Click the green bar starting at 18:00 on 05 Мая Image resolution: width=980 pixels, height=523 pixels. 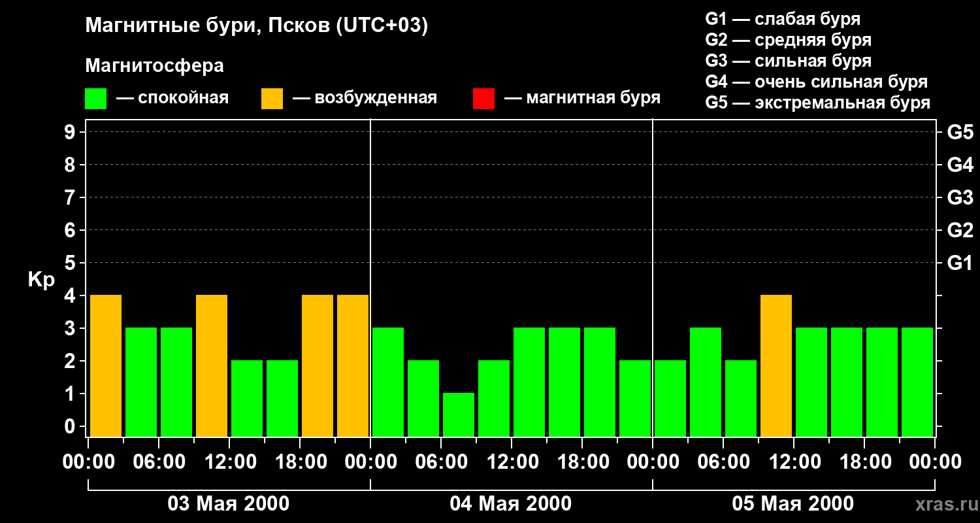(x=882, y=382)
